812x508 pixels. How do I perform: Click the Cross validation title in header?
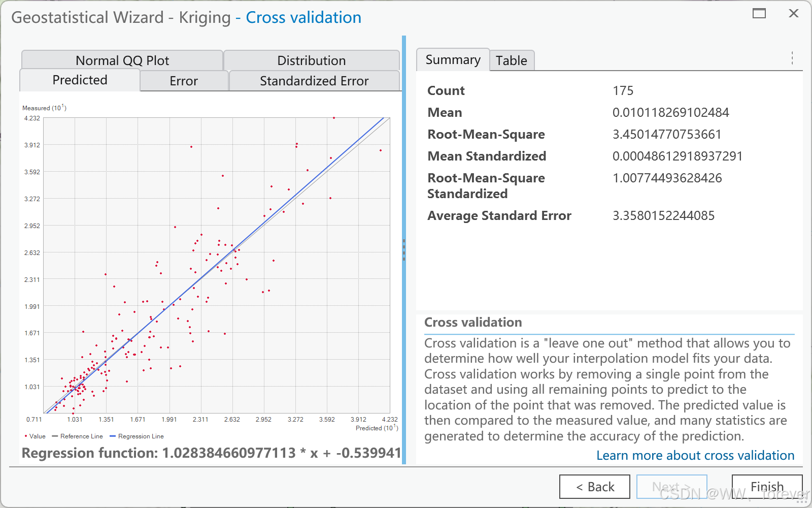[303, 17]
